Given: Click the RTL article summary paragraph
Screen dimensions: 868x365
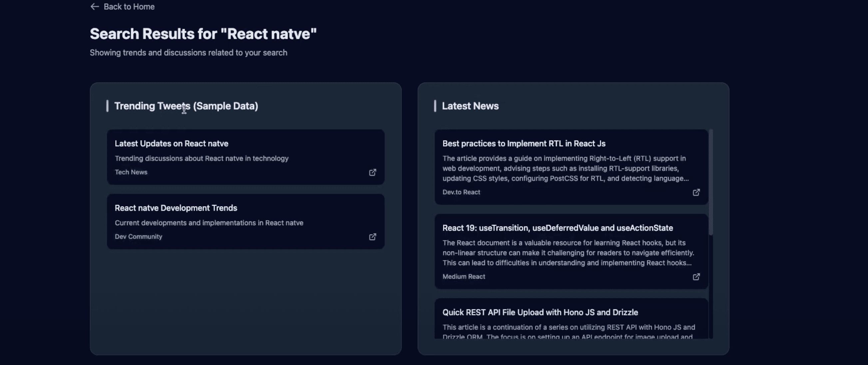Looking at the screenshot, I should click(566, 168).
